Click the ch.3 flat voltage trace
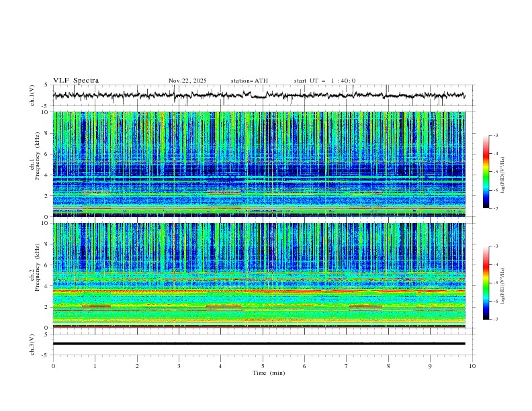The image size is (532, 411). [x=259, y=344]
